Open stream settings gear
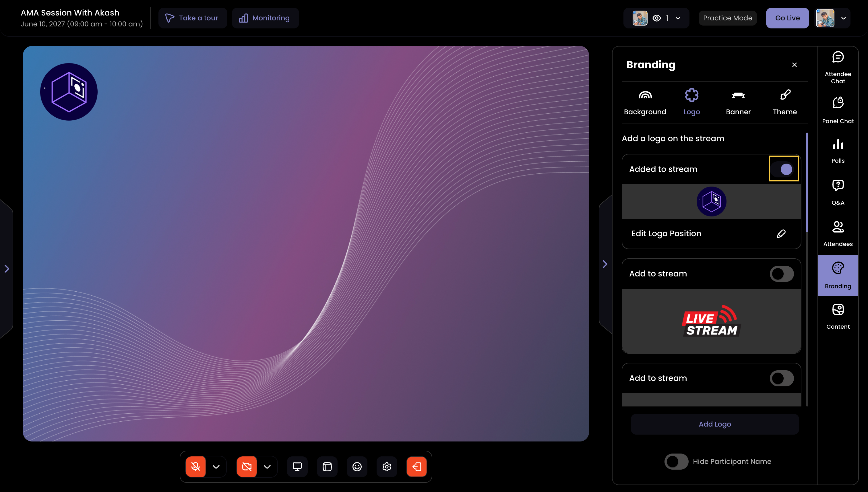The height and width of the screenshot is (492, 868). pos(387,467)
